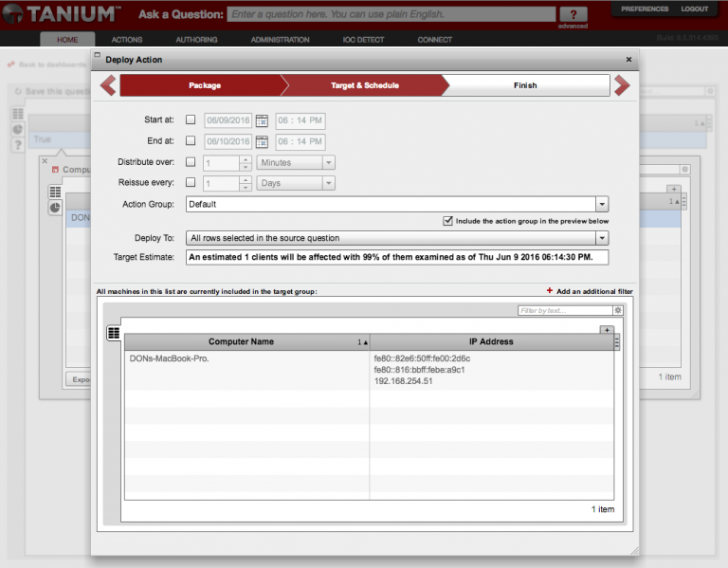Click the Start at time field

(x=300, y=120)
